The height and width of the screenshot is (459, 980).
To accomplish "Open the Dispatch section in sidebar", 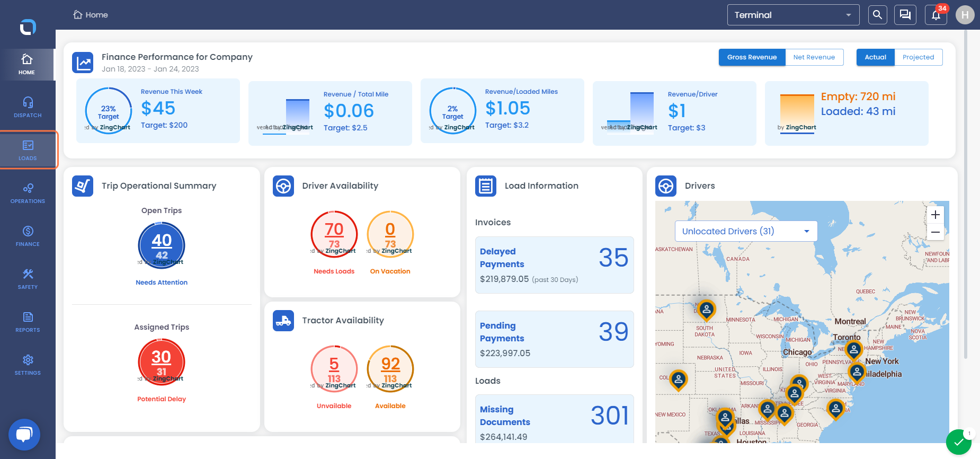I will (28, 107).
